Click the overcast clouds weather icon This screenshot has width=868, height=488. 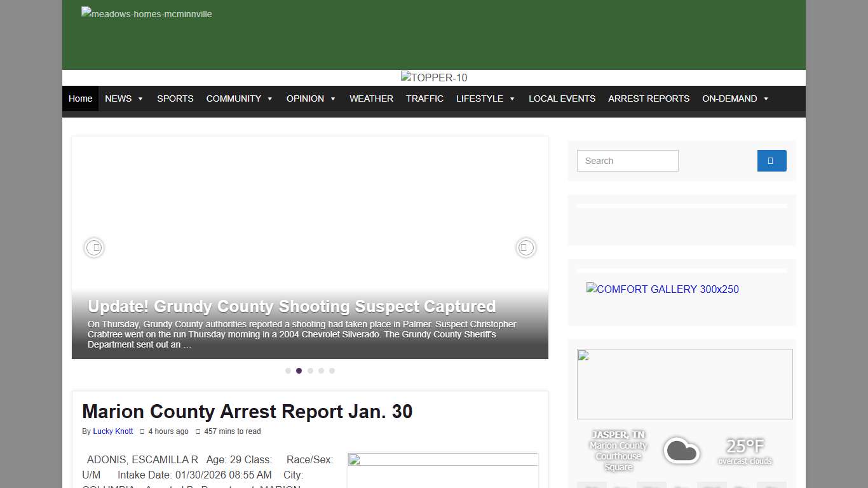click(682, 450)
